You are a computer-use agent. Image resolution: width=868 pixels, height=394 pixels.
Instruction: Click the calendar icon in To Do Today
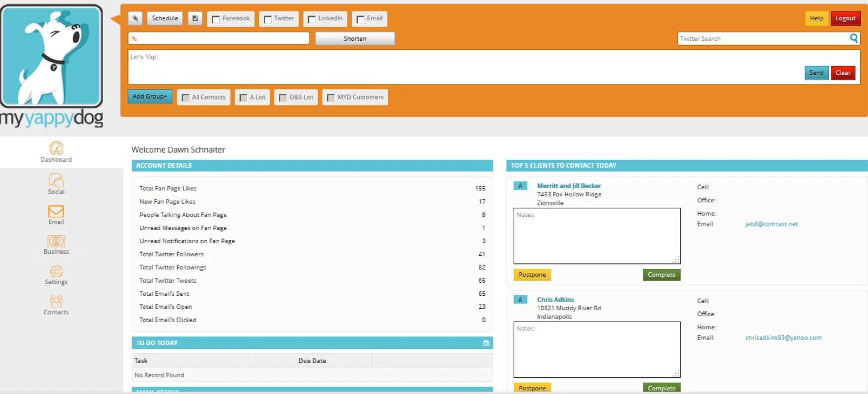pos(486,343)
